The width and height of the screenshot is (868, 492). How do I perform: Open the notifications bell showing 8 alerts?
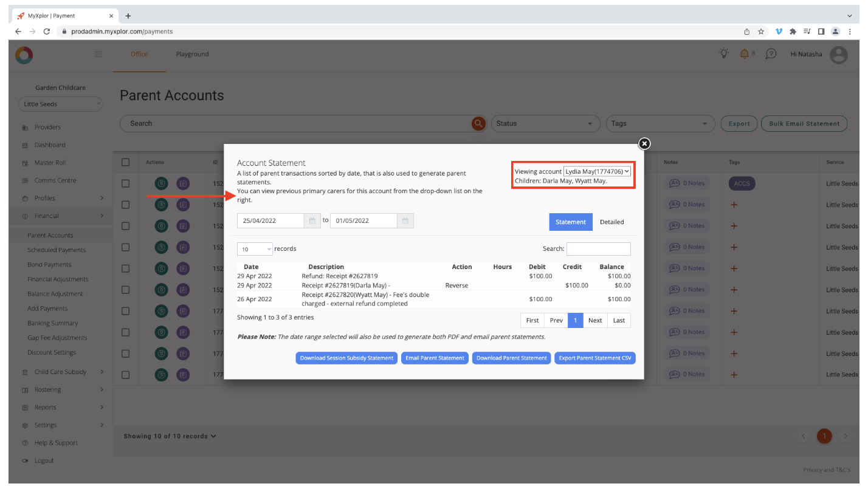point(744,54)
